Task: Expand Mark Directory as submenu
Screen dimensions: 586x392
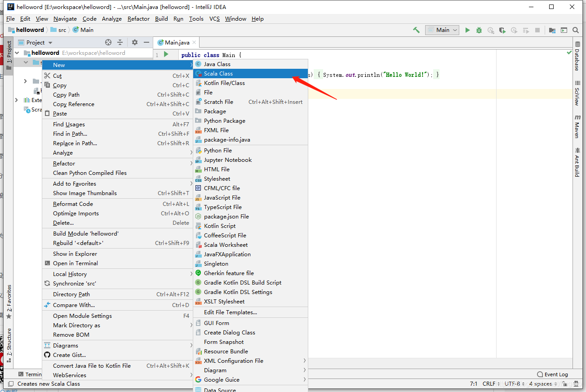Action: pos(117,325)
